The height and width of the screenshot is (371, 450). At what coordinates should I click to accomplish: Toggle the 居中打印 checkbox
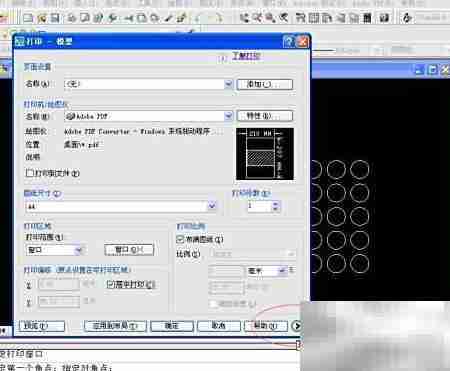click(111, 284)
